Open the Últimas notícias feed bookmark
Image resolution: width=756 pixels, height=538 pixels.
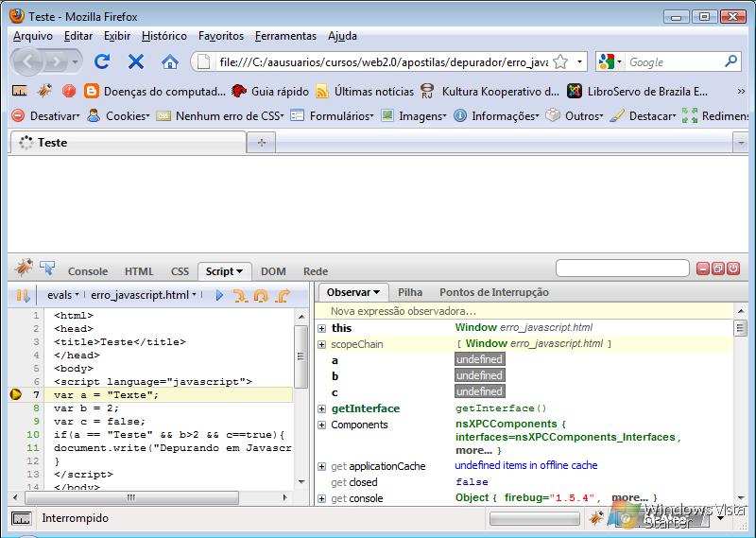click(365, 91)
